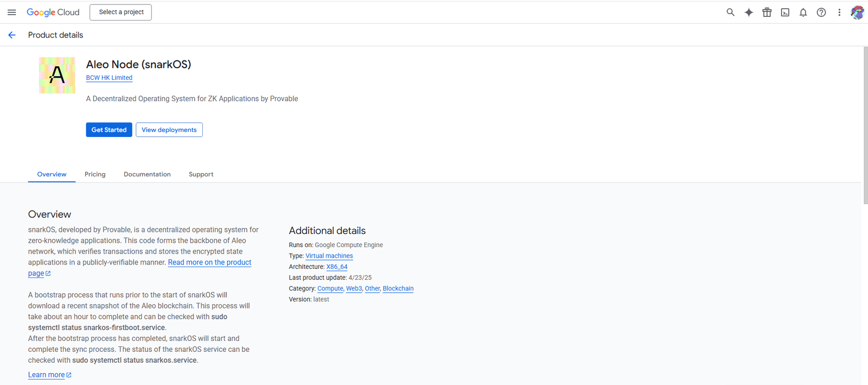868x385 pixels.
Task: Open the BCW HK Limited publisher link
Action: pos(109,78)
